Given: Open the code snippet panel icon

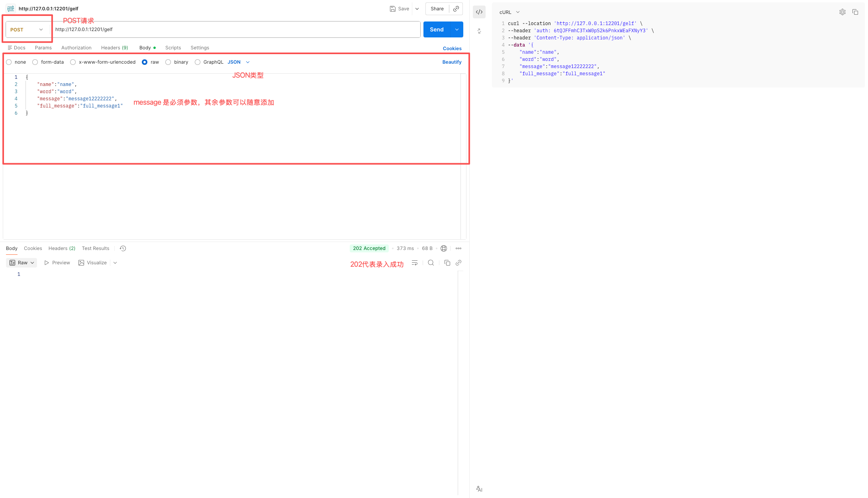Looking at the screenshot, I should point(479,12).
